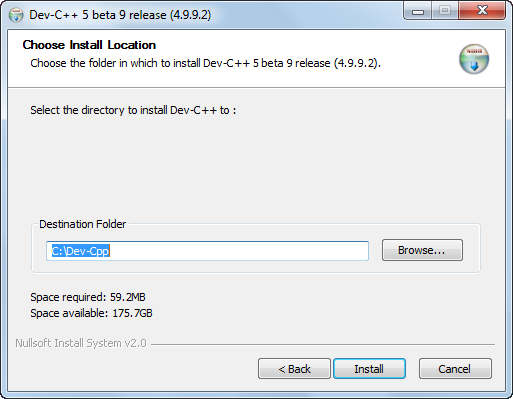Click the Dev-C++ installer icon in title bar
The height and width of the screenshot is (399, 513).
point(16,15)
